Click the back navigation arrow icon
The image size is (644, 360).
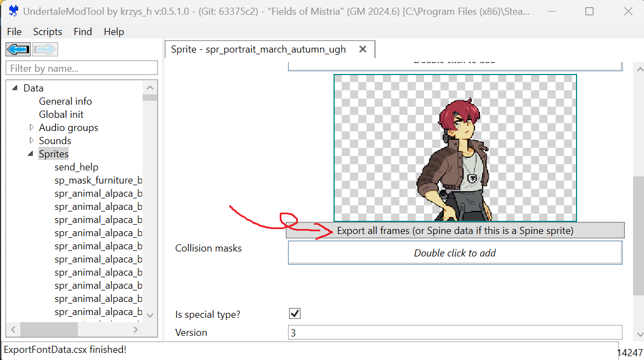pyautogui.click(x=18, y=50)
